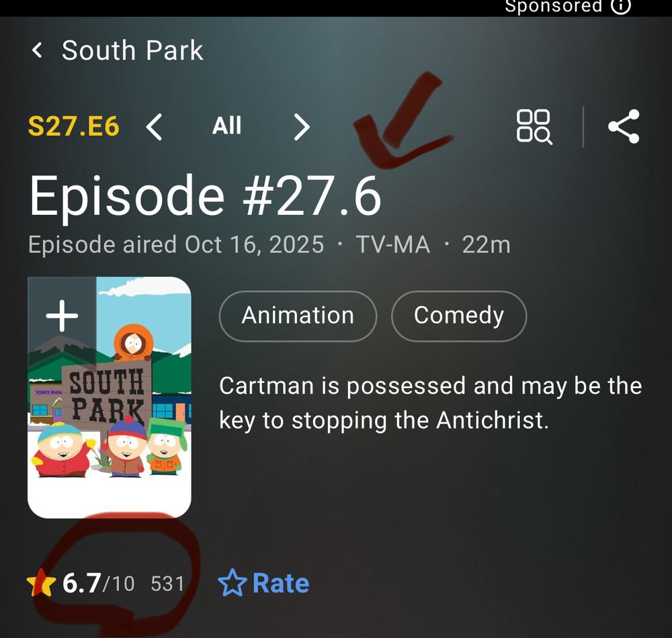Screen dimensions: 672x638
Task: Select the Comedy genre chip
Action: point(459,316)
